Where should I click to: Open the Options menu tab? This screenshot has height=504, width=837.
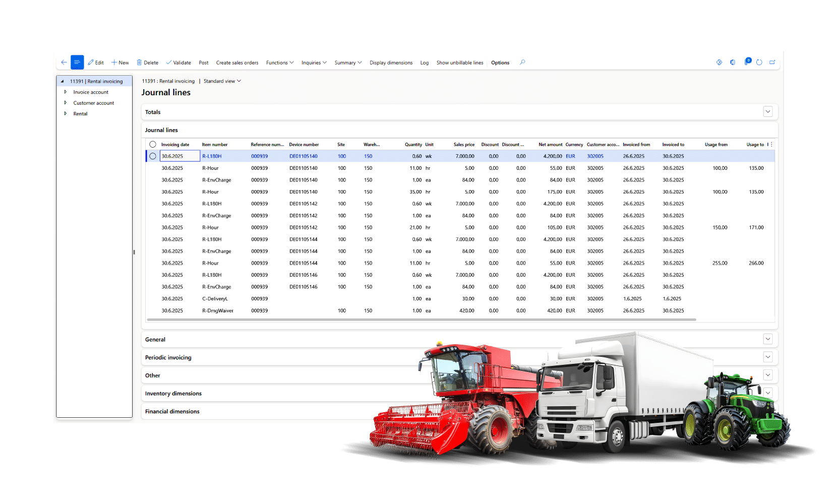coord(500,62)
